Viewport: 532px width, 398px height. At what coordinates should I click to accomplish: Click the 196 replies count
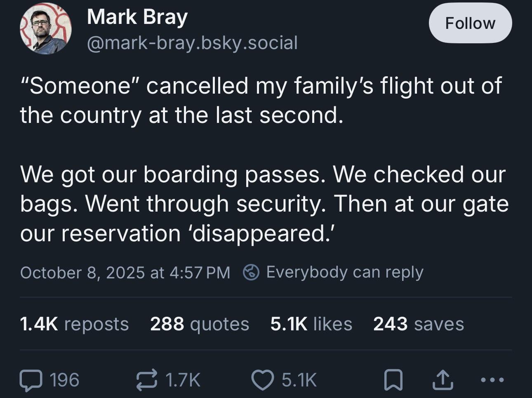64,380
